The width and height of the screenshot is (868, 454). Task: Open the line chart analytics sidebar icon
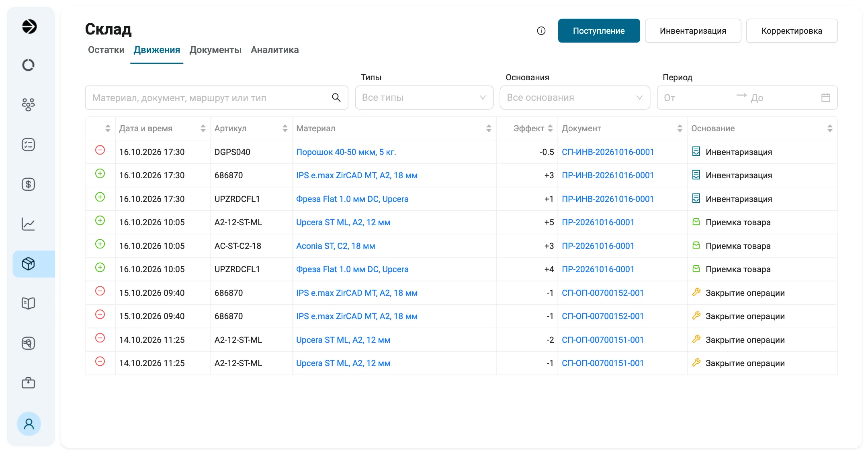28,224
